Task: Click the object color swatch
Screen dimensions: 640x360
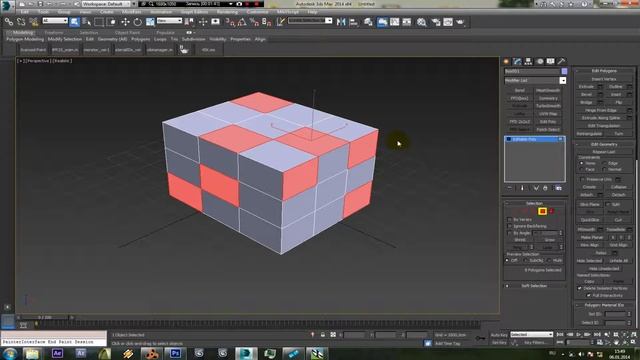Action: 564,71
